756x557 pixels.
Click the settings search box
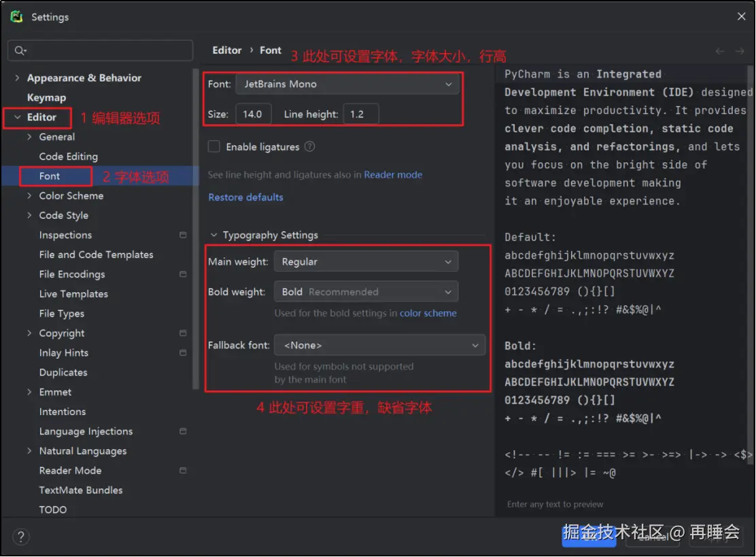[101, 50]
